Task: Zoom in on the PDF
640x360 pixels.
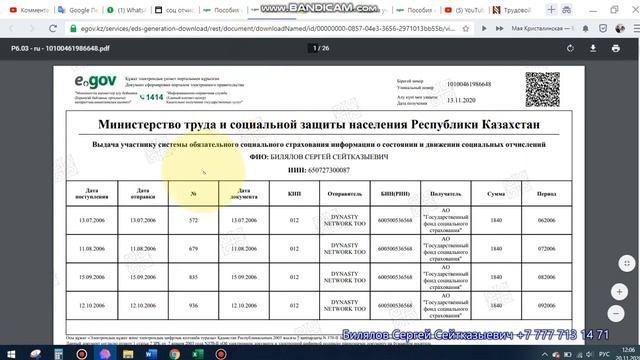Action: tap(619, 291)
